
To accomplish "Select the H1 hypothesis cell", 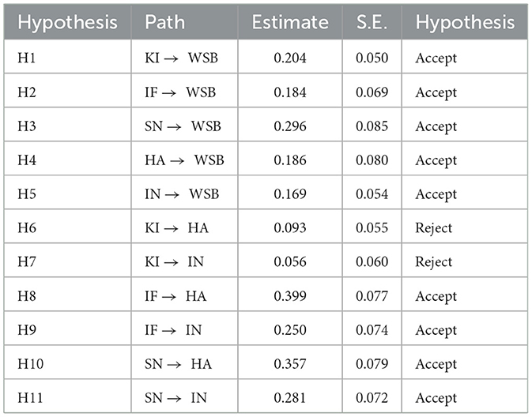I will [x=25, y=58].
